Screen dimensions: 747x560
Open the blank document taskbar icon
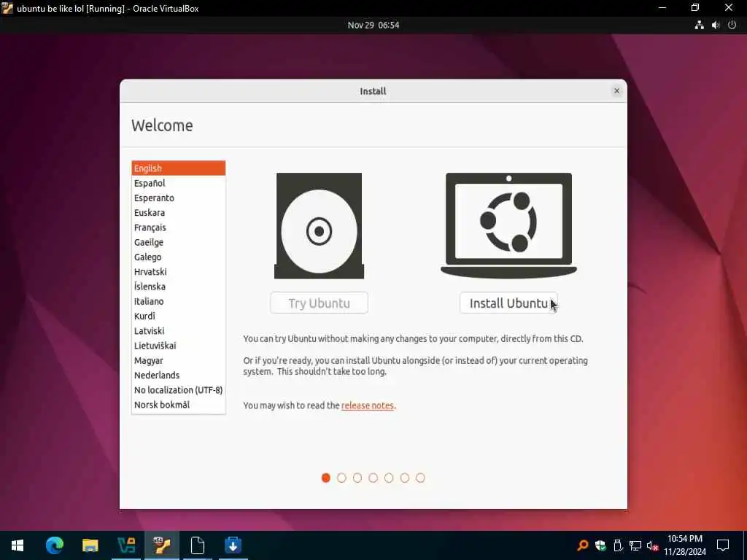(197, 545)
